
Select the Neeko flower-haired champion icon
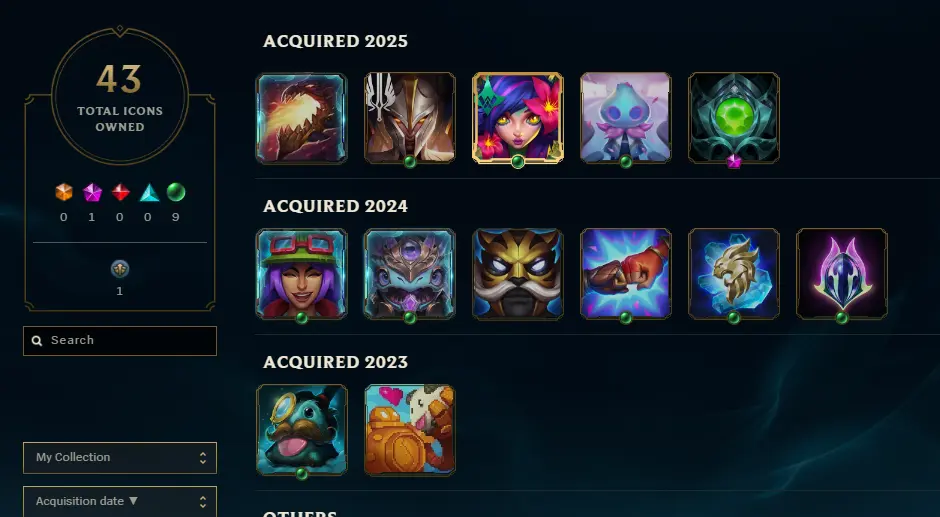pos(518,118)
